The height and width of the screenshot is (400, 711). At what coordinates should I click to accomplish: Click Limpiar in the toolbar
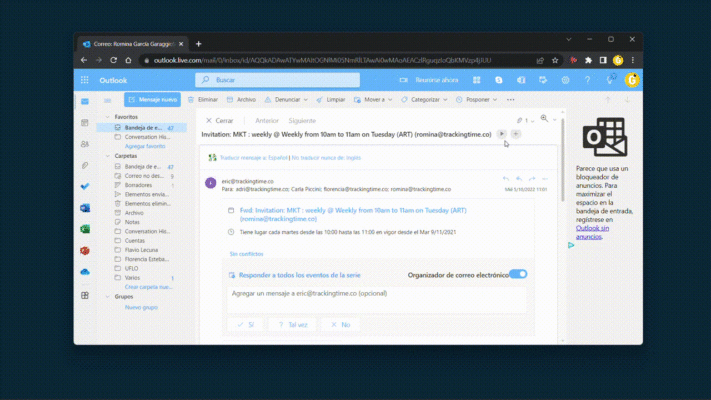[331, 100]
